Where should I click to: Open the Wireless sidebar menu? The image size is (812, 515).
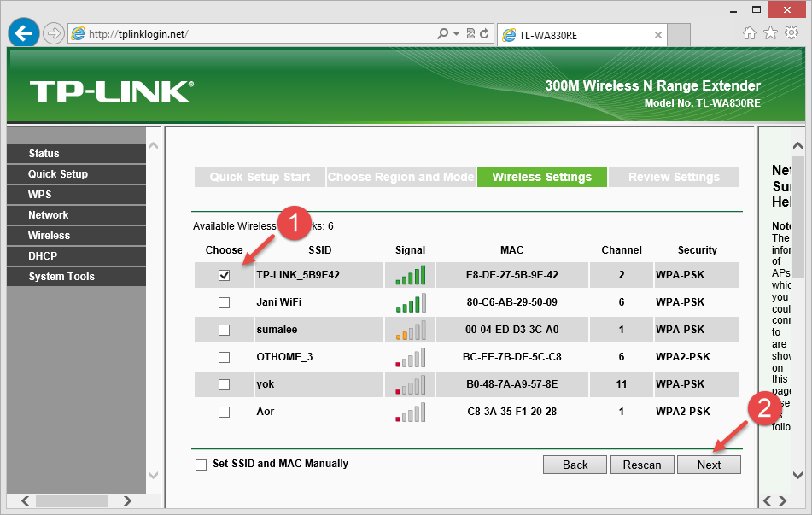[x=76, y=235]
